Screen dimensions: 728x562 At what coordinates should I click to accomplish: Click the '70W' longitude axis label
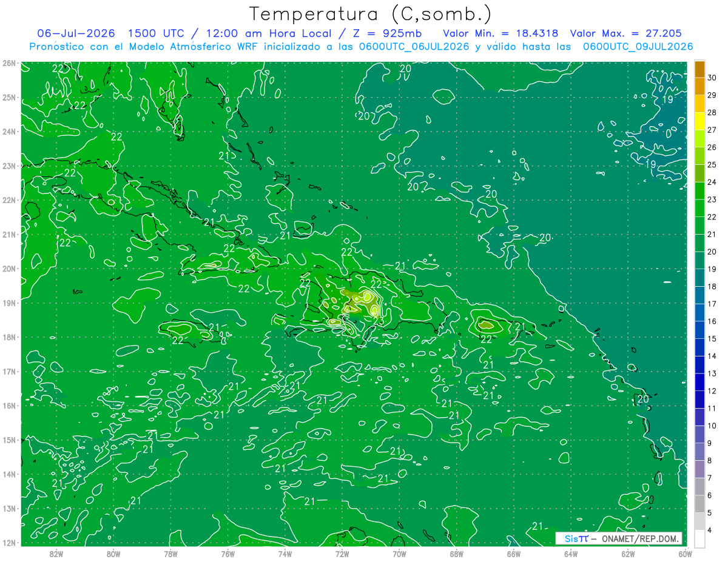399,554
